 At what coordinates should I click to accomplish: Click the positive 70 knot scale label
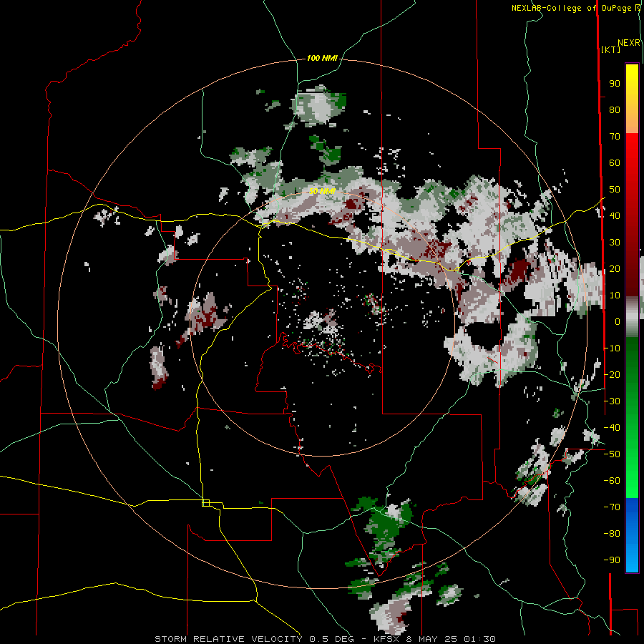[x=615, y=137]
